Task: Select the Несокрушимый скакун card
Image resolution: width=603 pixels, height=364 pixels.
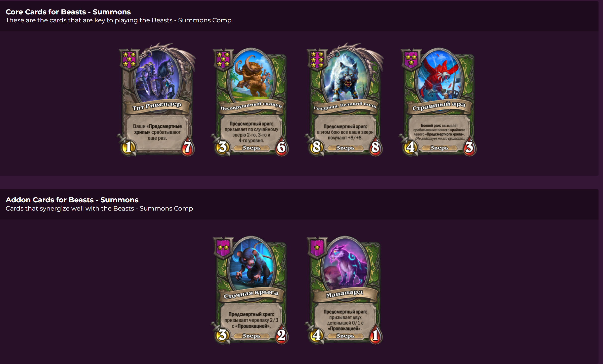Action: coord(251,102)
